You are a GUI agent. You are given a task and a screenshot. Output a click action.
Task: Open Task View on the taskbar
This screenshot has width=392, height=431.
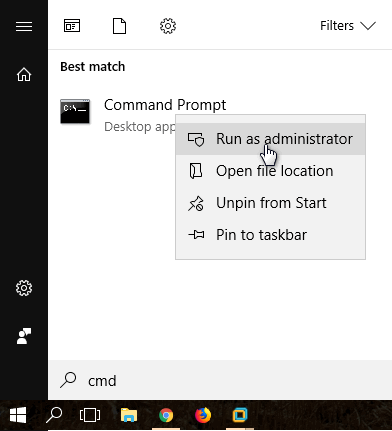(90, 415)
